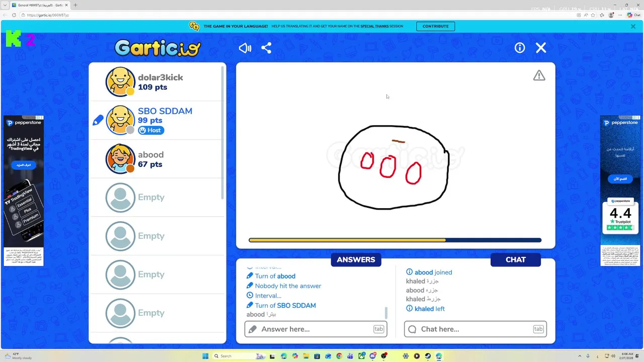
Task: Focus the 'Chat here...' input field
Action: coord(475,329)
